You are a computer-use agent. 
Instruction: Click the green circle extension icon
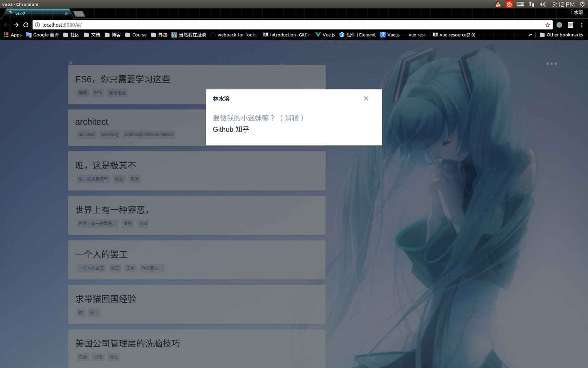559,25
